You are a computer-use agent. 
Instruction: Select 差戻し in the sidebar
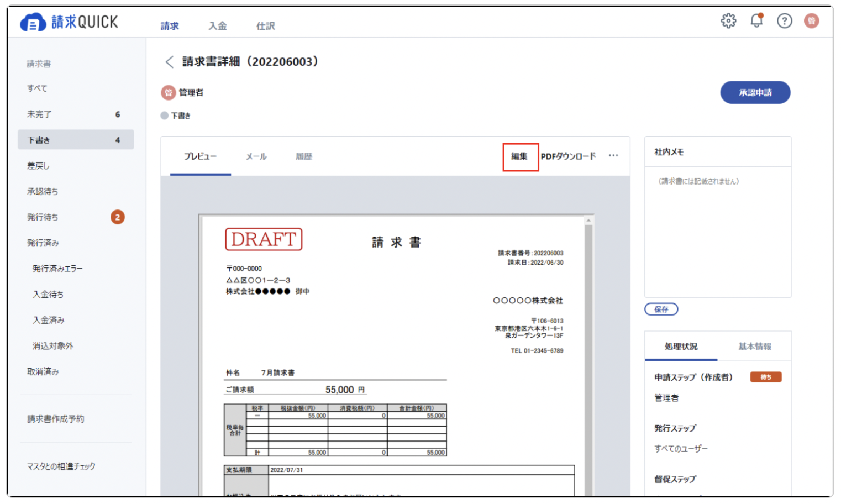pos(38,166)
